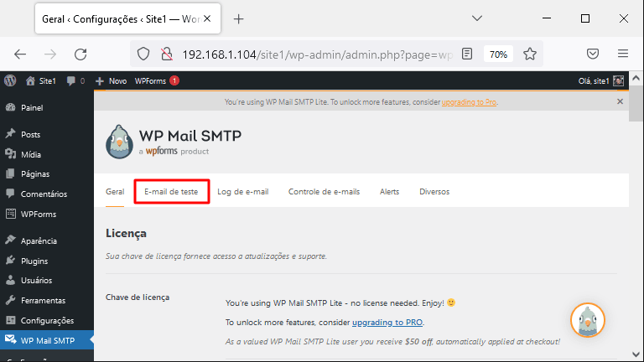Screen dimensions: 644x362
Task: Click the Olá, site1 account greeting
Action: [x=594, y=80]
